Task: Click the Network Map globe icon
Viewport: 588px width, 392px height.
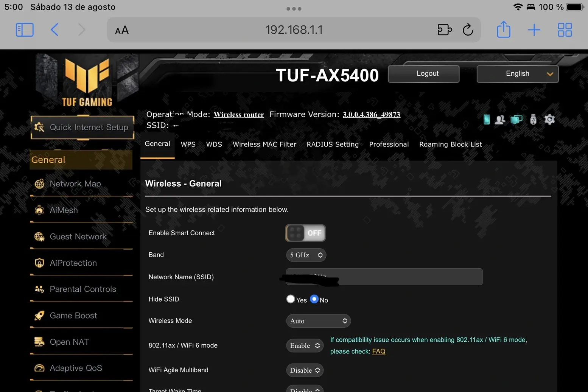Action: coord(39,184)
